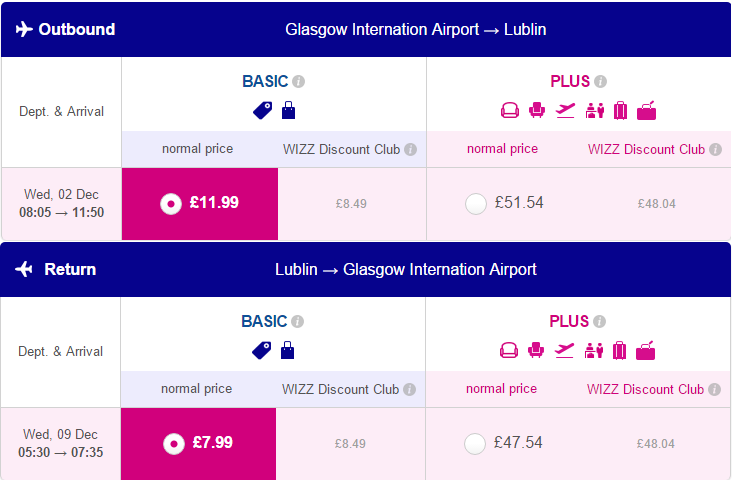732x481 pixels.
Task: Select return PLUS £47.54 fare radio
Action: [x=475, y=444]
